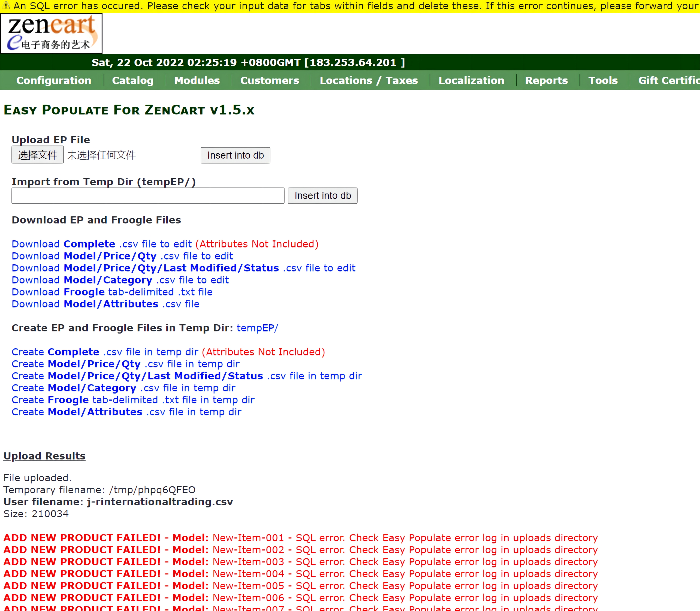Open the Modules menu
Screen dimensions: 700x611
(x=197, y=80)
